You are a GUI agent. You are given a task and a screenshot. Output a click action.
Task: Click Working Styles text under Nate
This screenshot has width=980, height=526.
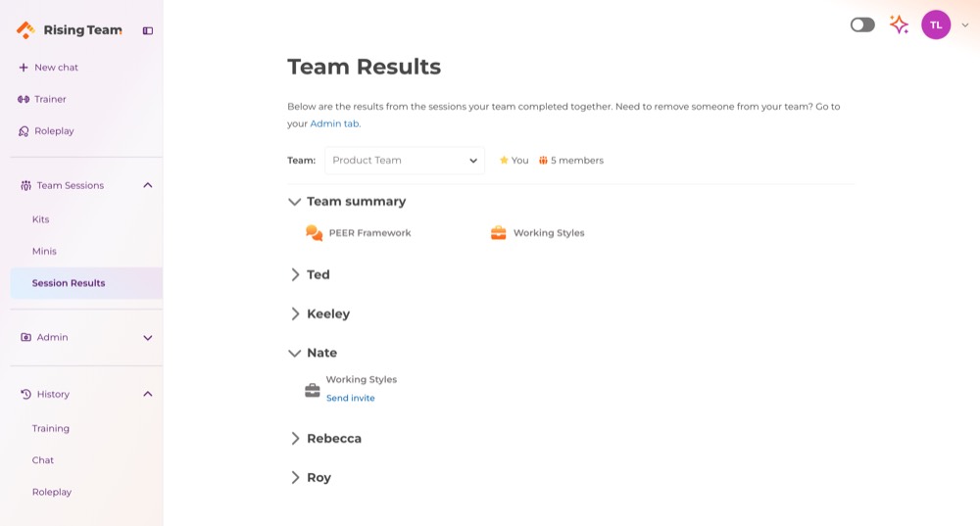[x=362, y=380]
